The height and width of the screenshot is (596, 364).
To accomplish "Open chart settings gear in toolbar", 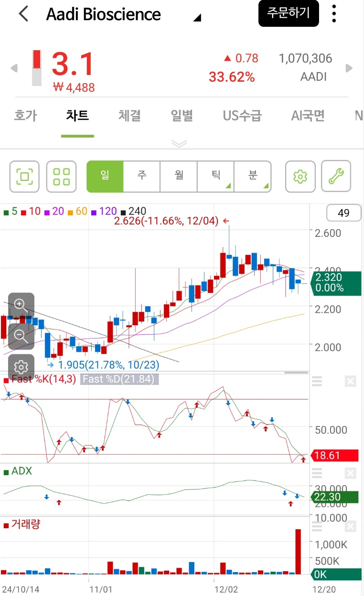I will (x=300, y=177).
